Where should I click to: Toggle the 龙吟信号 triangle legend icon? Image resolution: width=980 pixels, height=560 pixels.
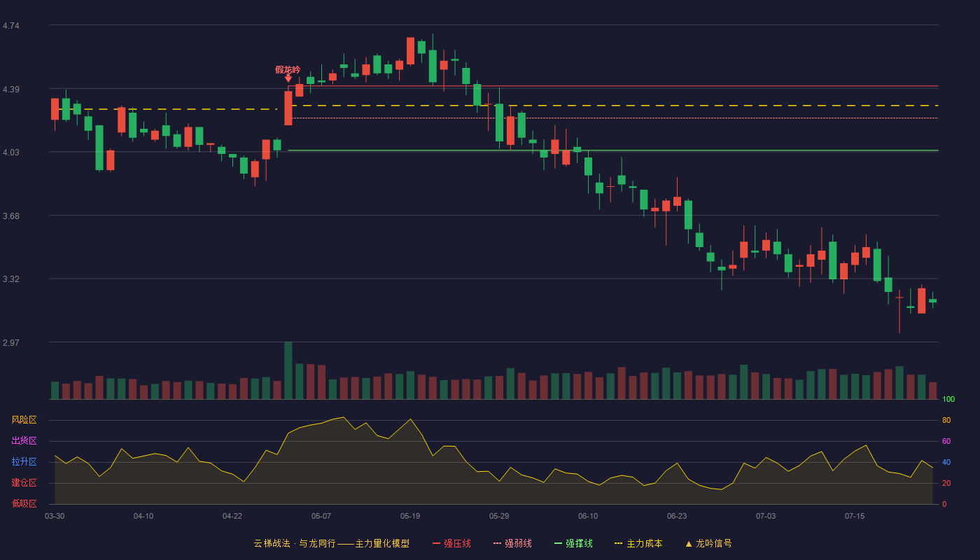689,543
